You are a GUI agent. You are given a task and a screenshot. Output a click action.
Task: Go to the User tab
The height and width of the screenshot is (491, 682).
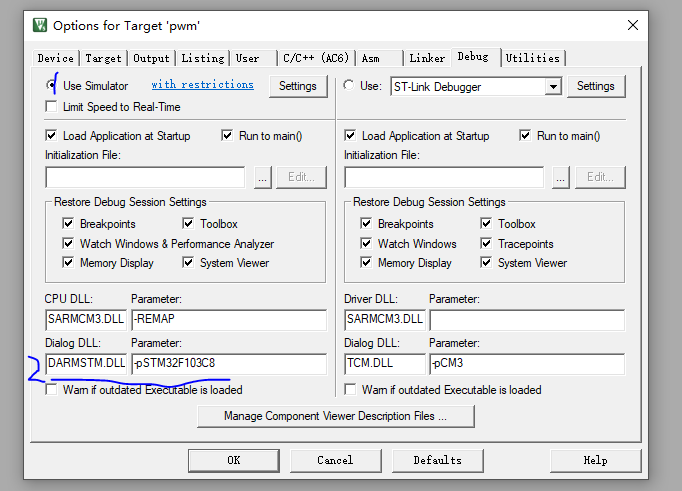click(254, 58)
